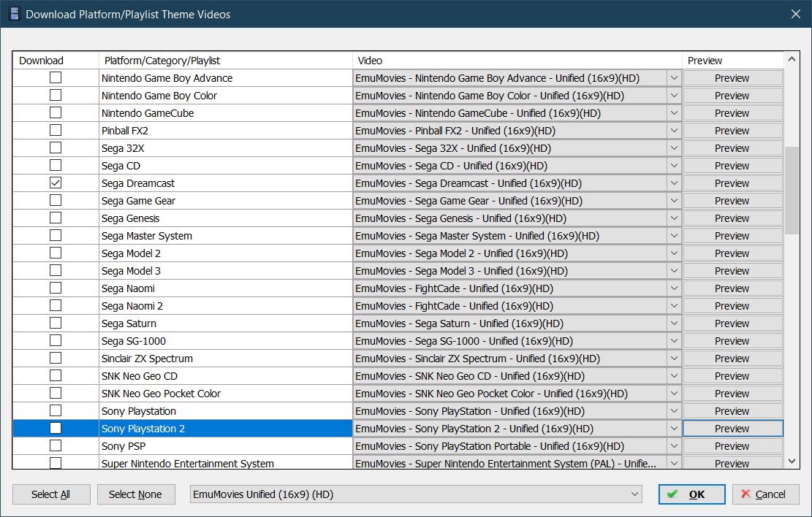Preview the Pinball FX2 video
This screenshot has height=517, width=812.
(732, 131)
